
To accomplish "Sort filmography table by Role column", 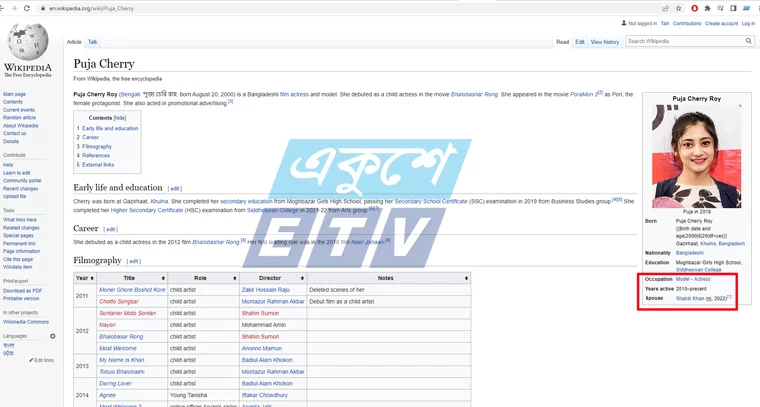I will (x=203, y=278).
